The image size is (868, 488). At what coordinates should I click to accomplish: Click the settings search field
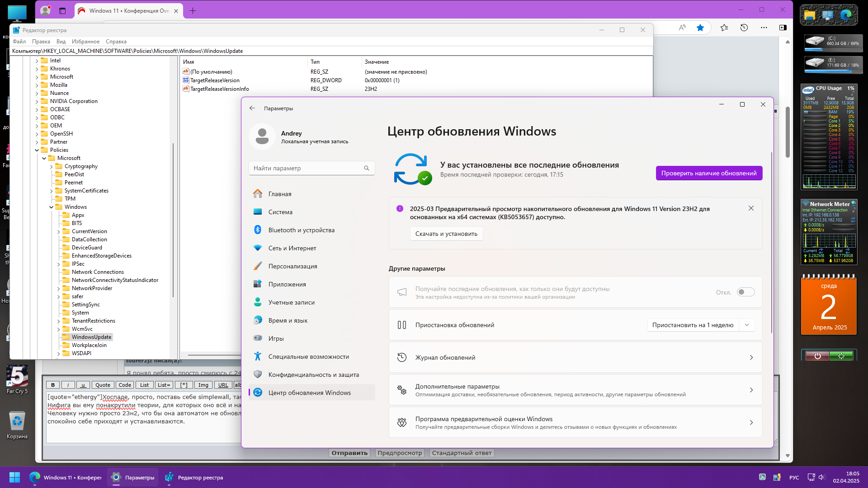pyautogui.click(x=307, y=168)
